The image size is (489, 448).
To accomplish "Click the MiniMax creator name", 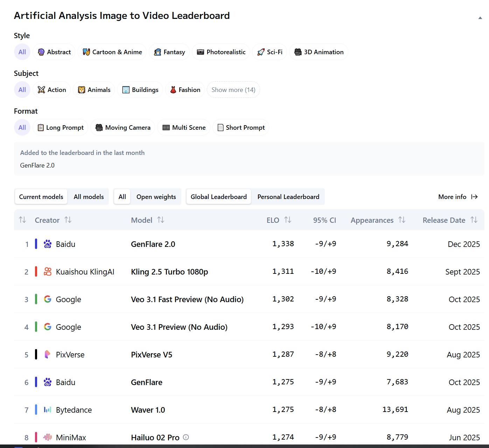I will coord(71,438).
